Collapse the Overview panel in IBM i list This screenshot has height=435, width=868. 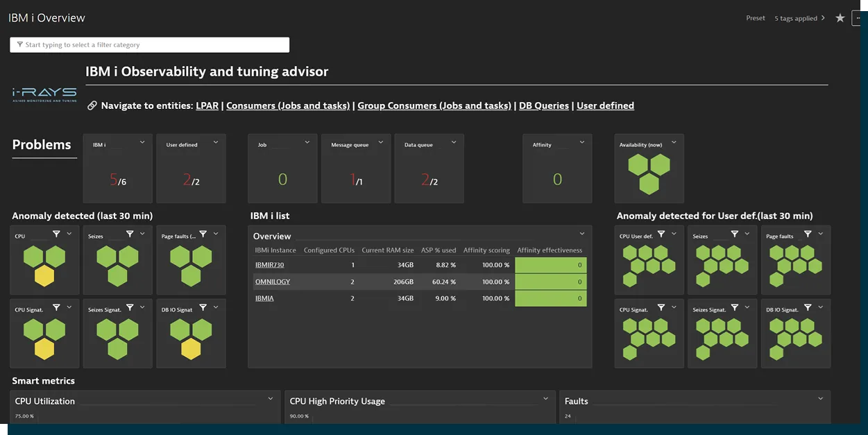point(583,234)
